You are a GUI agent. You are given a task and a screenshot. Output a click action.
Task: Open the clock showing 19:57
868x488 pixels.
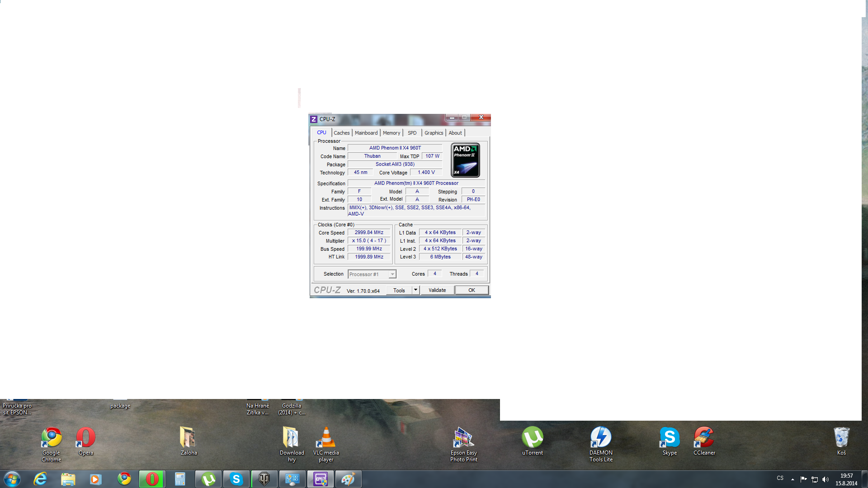pos(846,479)
